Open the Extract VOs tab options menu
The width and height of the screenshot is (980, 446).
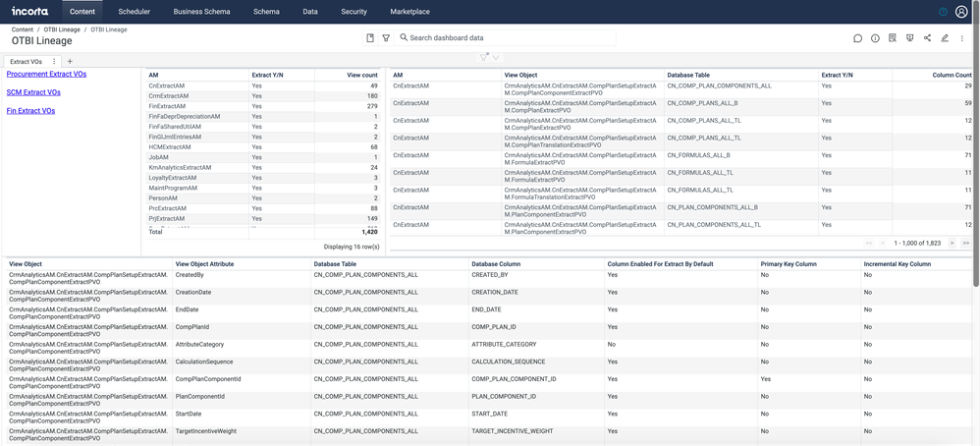[x=54, y=62]
